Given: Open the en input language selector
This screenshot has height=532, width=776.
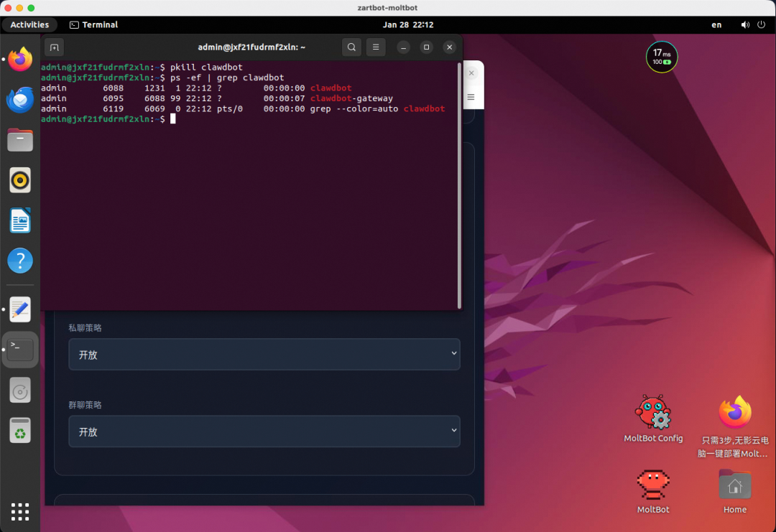Looking at the screenshot, I should coord(716,24).
